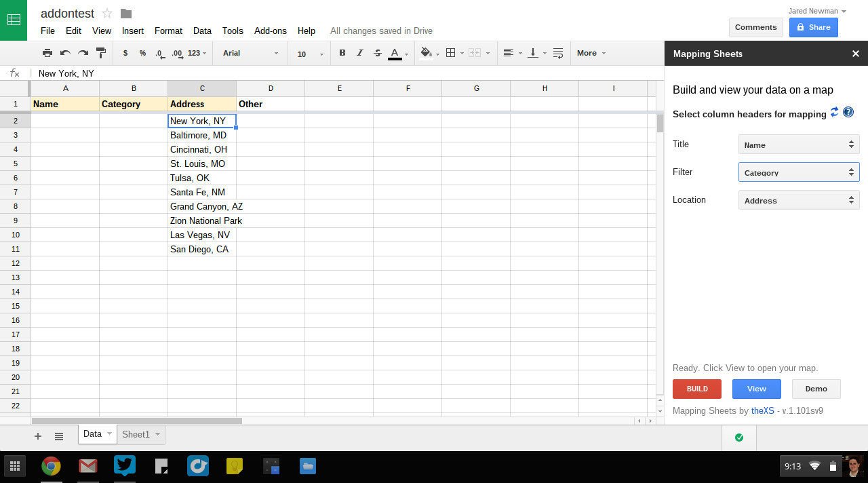
Task: Open the fill color picker
Action: [x=427, y=53]
